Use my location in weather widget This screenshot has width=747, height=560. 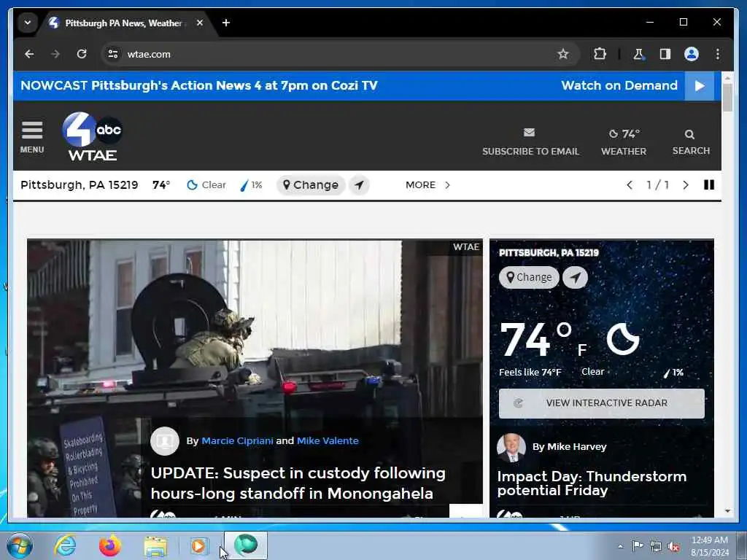pyautogui.click(x=575, y=277)
